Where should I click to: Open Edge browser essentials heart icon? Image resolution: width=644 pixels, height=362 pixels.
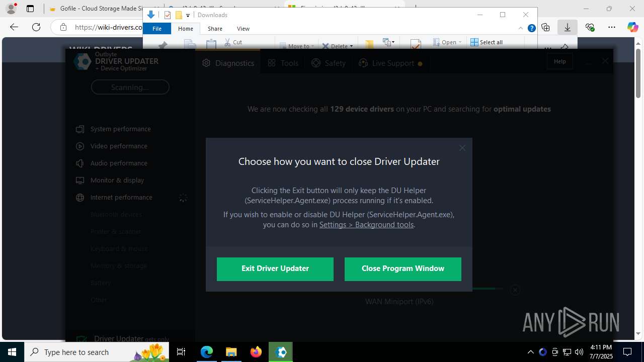[590, 27]
